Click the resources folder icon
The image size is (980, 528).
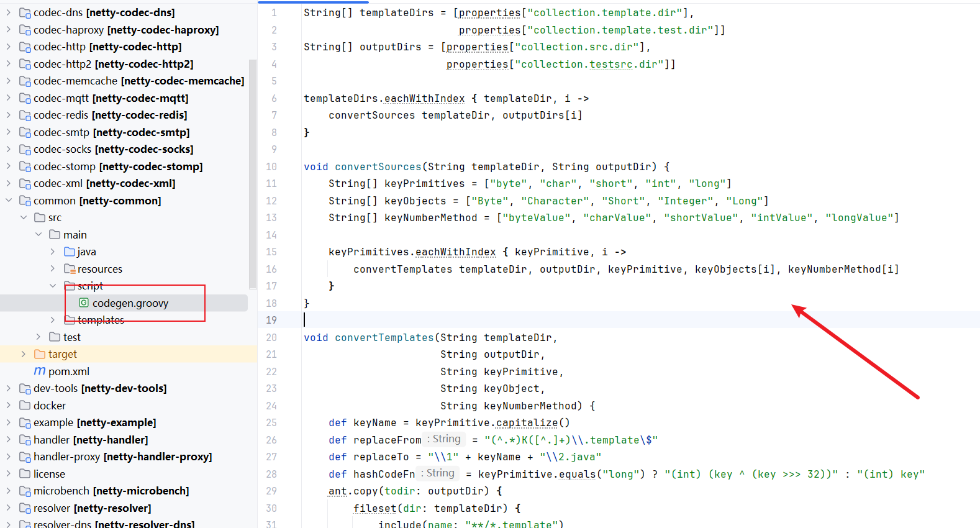[x=70, y=269]
